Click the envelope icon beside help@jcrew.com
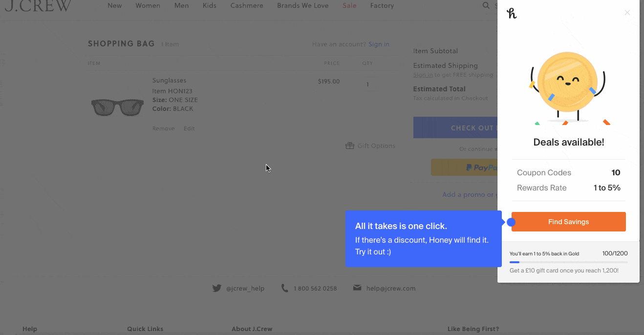The width and height of the screenshot is (644, 335). [357, 288]
